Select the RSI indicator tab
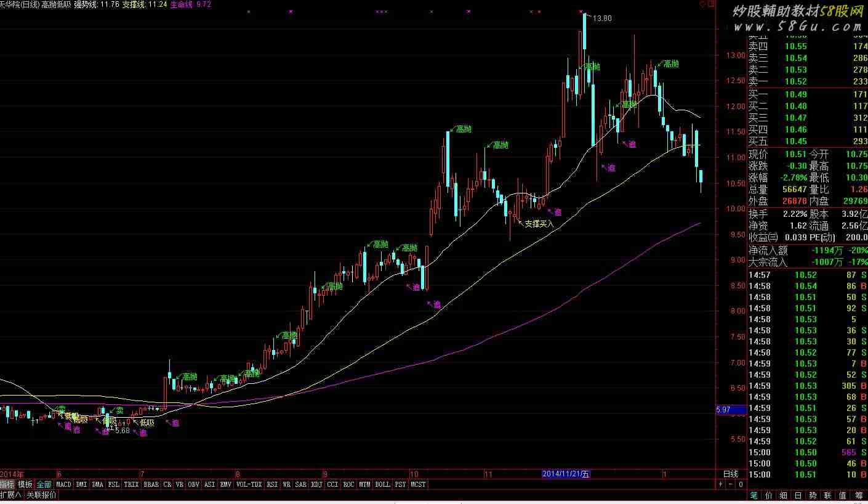The width and height of the screenshot is (868, 504). click(272, 484)
